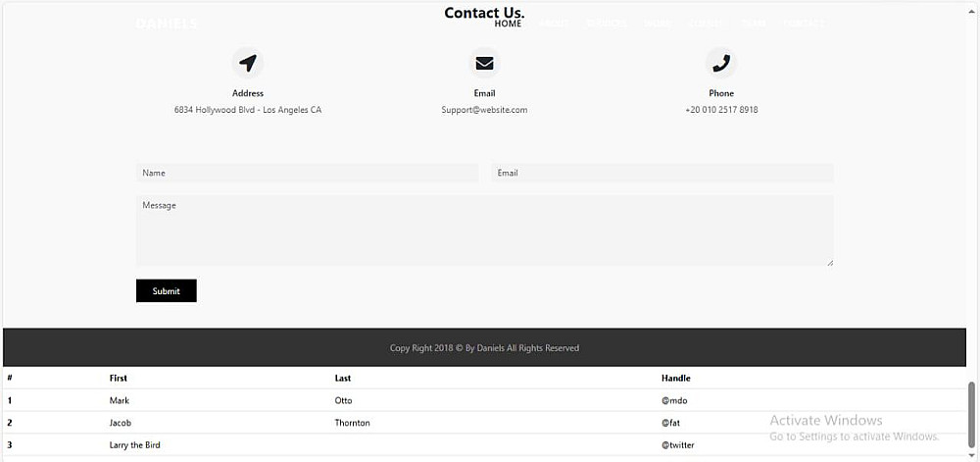980x462 pixels.
Task: Click the Phone label under handset icon
Action: (x=721, y=93)
